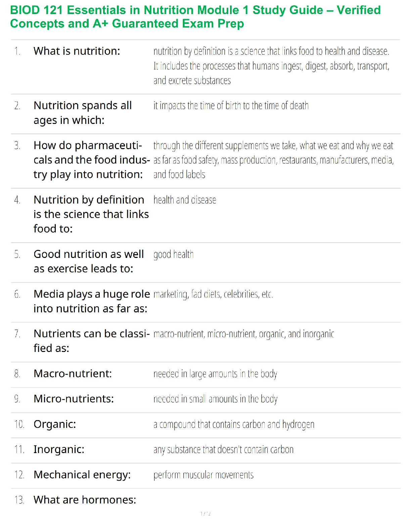Screen dimensions: 411x532
Task: Click the answer "marketing, fad diets, celebrities, etc."
Action: click(x=213, y=295)
